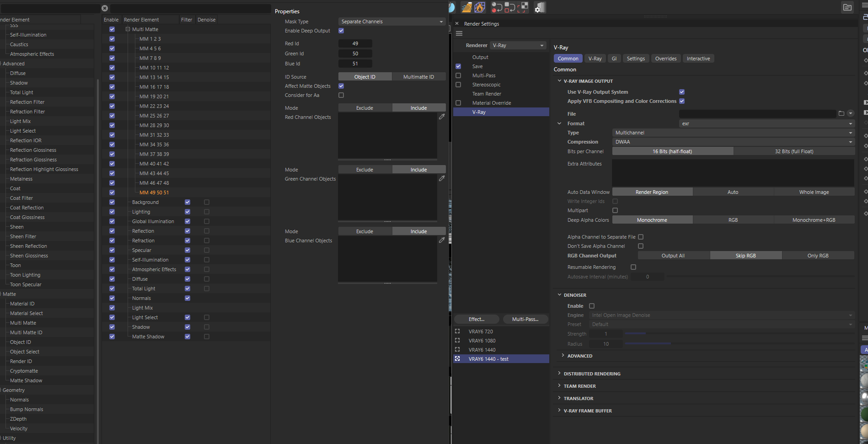Click the Red Id value field
Screen dimensions: 868x444
pos(355,43)
